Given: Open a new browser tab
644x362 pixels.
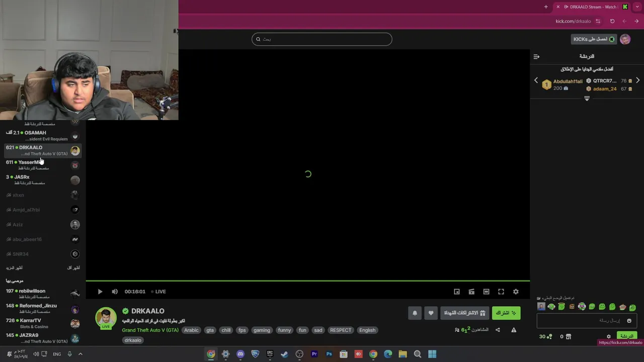Looking at the screenshot, I should [546, 7].
